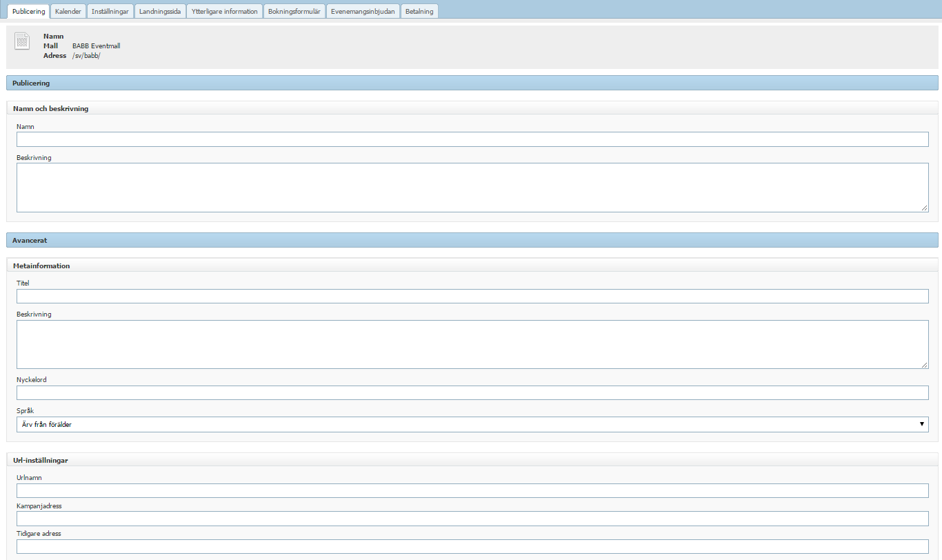Click the Beskrivning textarea under Namn och beskrivning
Viewport: 942px width, 560px height.
coord(472,188)
